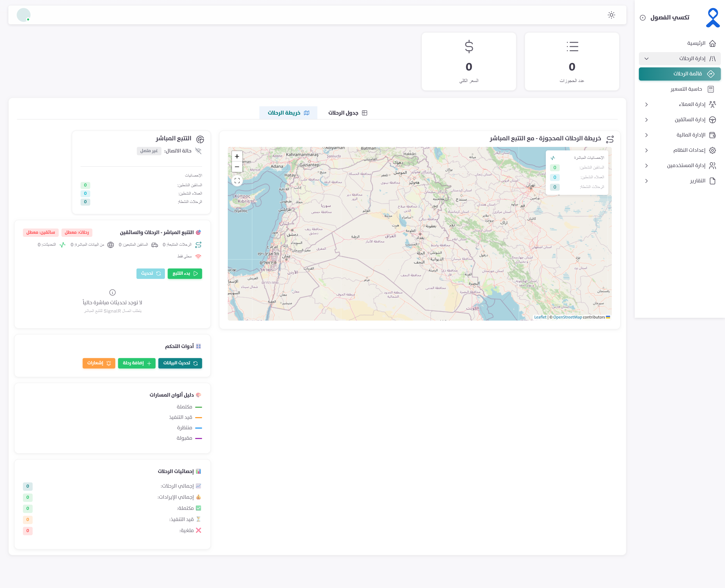This screenshot has height=588, width=725.
Task: Collapse the إدارة الرحلات menu chevron
Action: tap(646, 59)
